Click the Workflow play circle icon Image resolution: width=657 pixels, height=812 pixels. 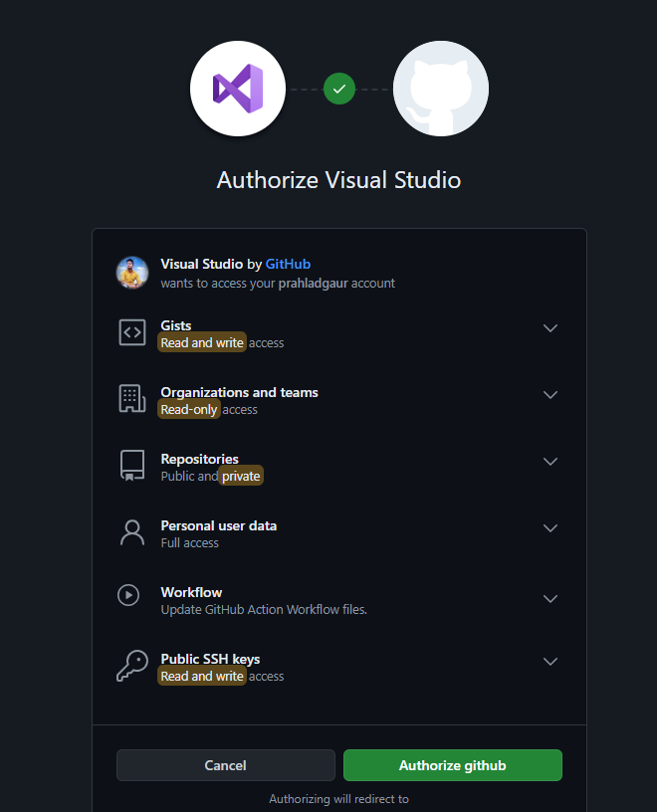point(128,595)
